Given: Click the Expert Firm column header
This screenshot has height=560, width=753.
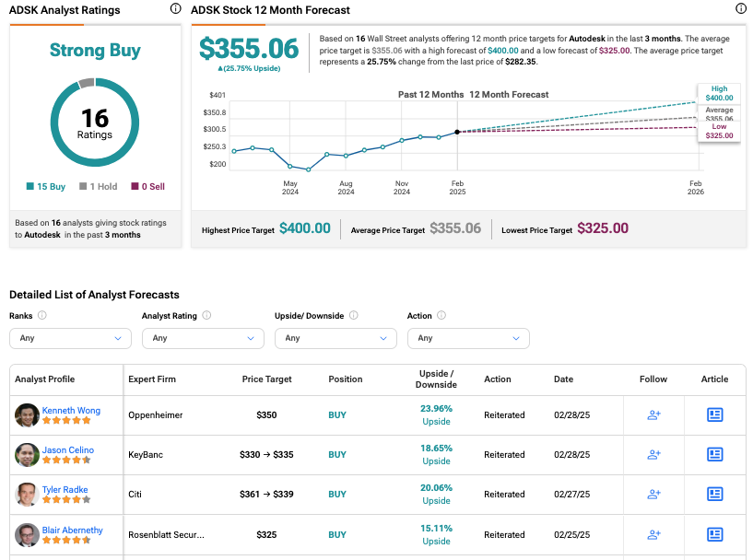Looking at the screenshot, I should click(152, 379).
